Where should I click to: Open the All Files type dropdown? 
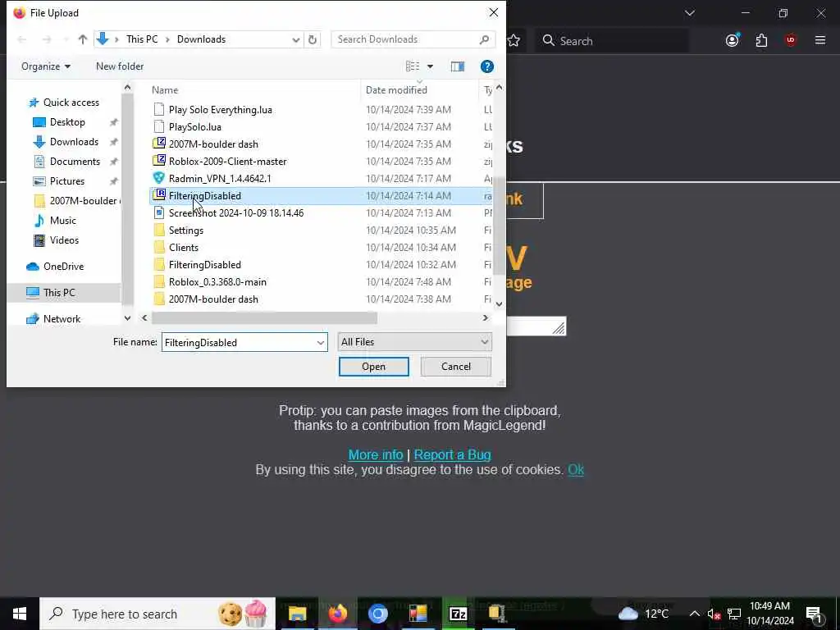[414, 342]
